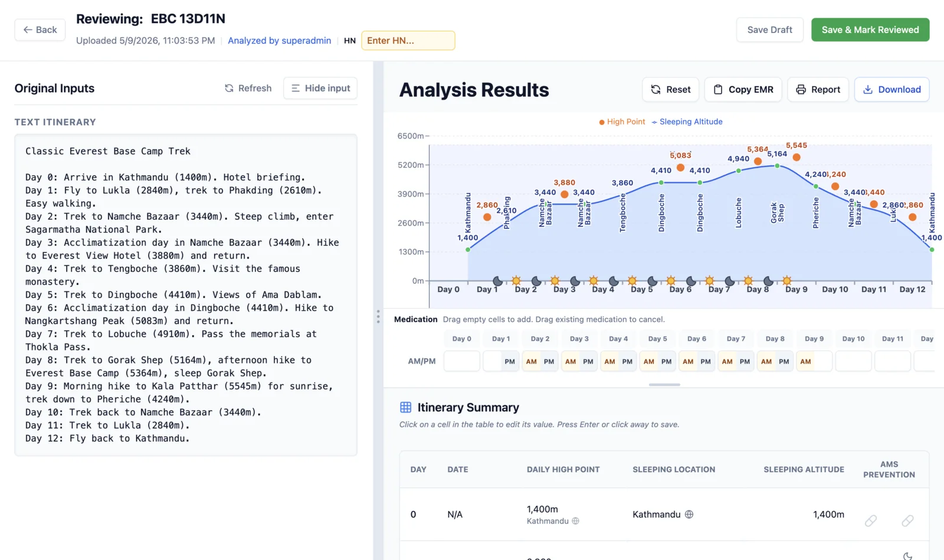Select the 5,364 high point dot

[x=758, y=161]
